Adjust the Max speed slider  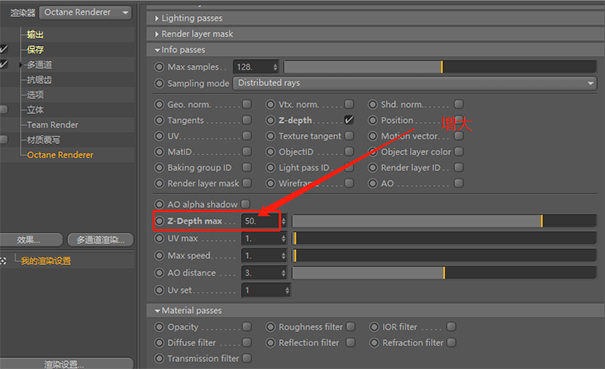[x=444, y=256]
